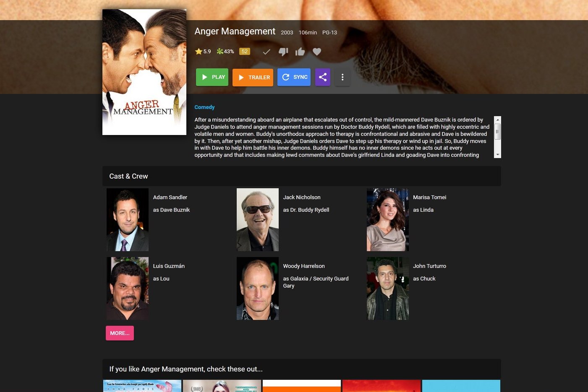Click the 106min runtime label
588x392 pixels.
point(308,33)
